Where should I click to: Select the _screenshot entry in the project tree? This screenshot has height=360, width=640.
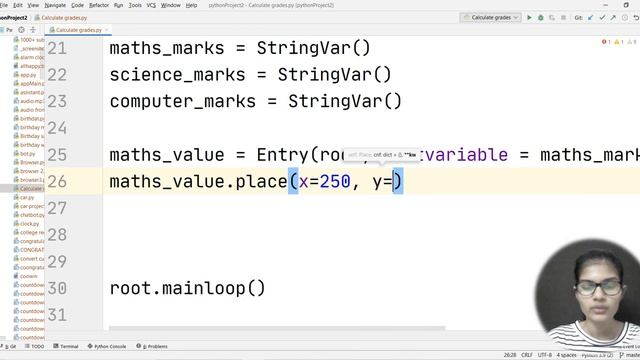(29, 49)
